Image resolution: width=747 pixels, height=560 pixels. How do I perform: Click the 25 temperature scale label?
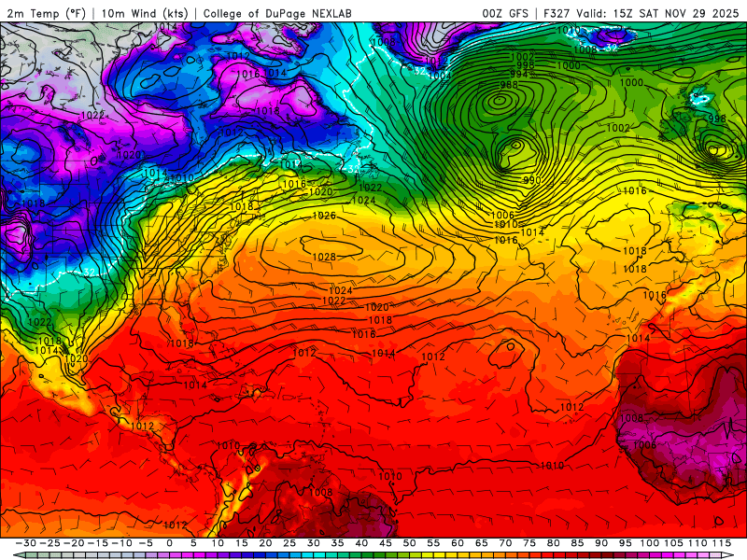289,543
